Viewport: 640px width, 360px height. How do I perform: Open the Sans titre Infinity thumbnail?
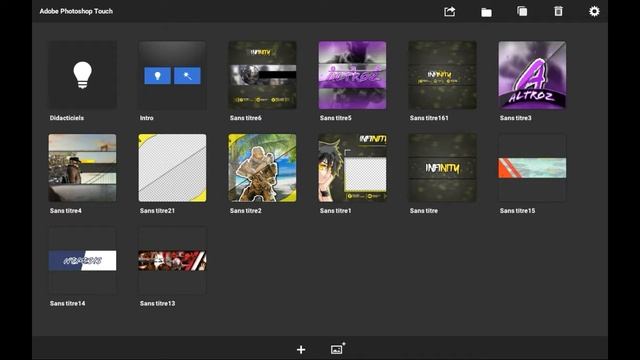442,168
